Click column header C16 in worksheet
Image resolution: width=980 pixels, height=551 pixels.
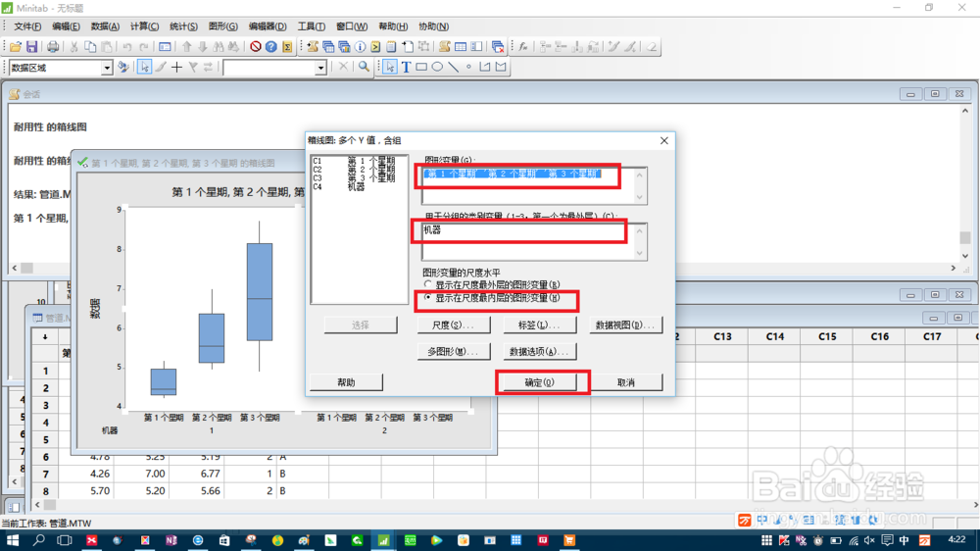tap(879, 336)
